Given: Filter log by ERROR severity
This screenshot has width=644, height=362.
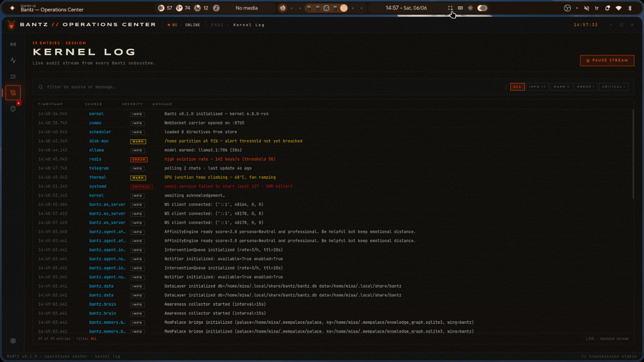Looking at the screenshot, I should click(x=586, y=87).
